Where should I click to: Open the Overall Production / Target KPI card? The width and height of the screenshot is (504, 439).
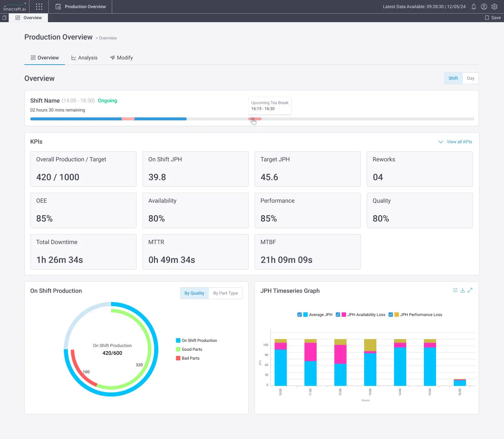coord(83,169)
